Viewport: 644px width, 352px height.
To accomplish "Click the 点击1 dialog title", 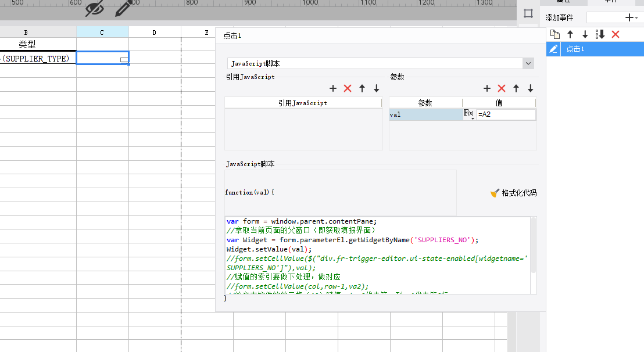I will tap(232, 35).
